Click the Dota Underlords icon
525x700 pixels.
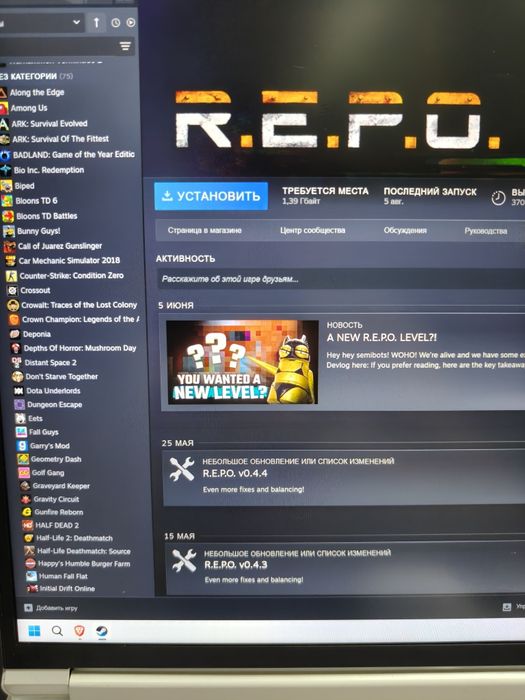(18, 391)
